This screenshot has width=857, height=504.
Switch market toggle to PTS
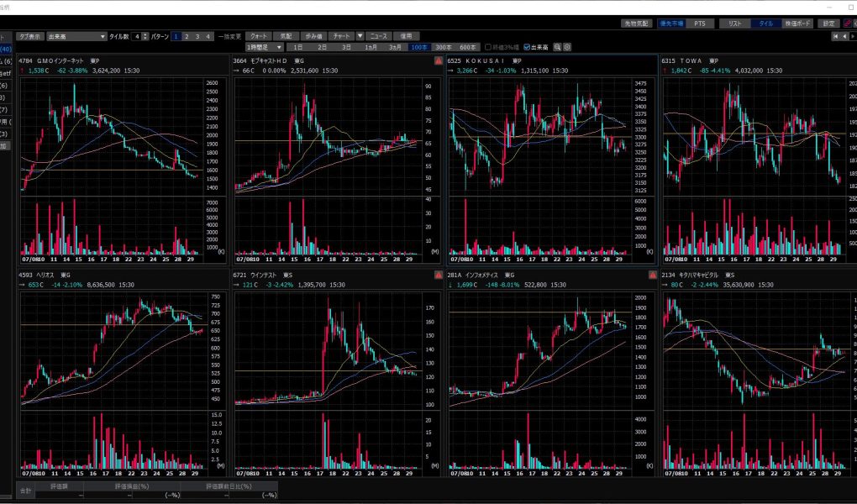[x=698, y=24]
